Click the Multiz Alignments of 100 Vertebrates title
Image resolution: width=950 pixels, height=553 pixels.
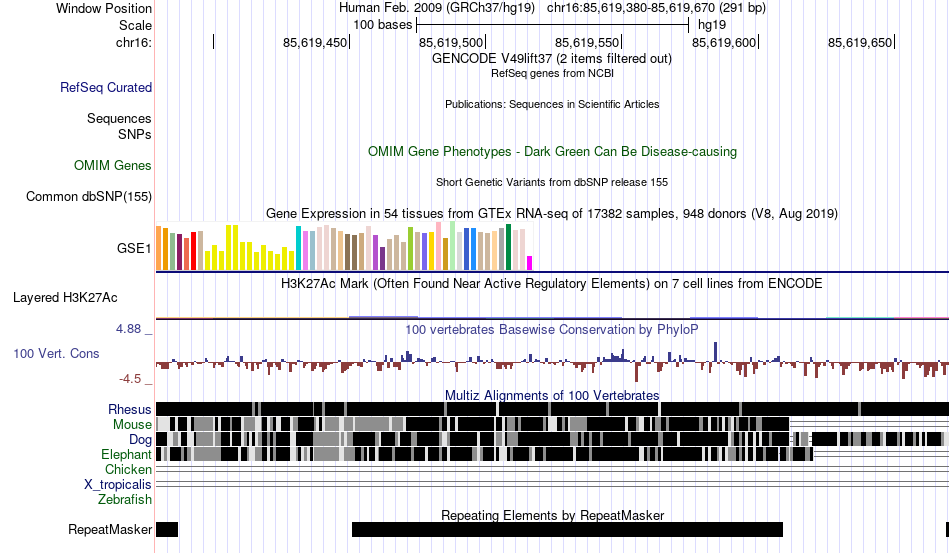pos(552,396)
